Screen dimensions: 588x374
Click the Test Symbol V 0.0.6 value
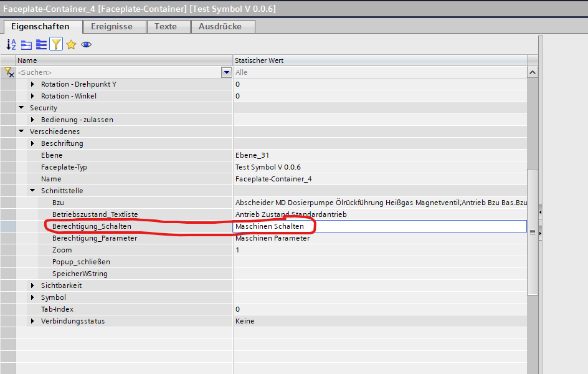point(268,167)
